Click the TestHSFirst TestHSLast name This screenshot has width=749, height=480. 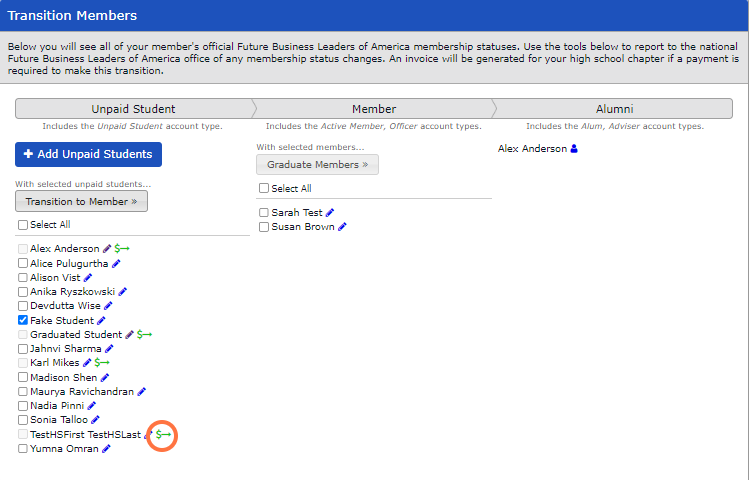tap(86, 435)
